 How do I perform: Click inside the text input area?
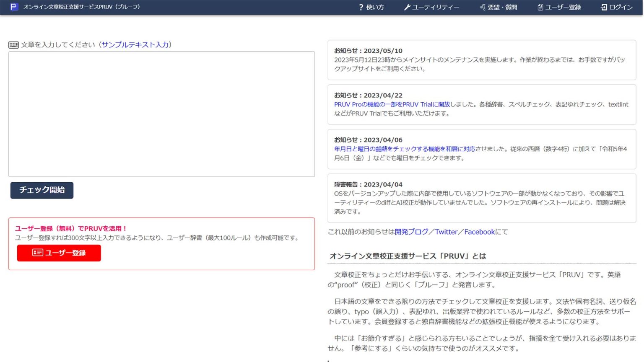click(161, 113)
